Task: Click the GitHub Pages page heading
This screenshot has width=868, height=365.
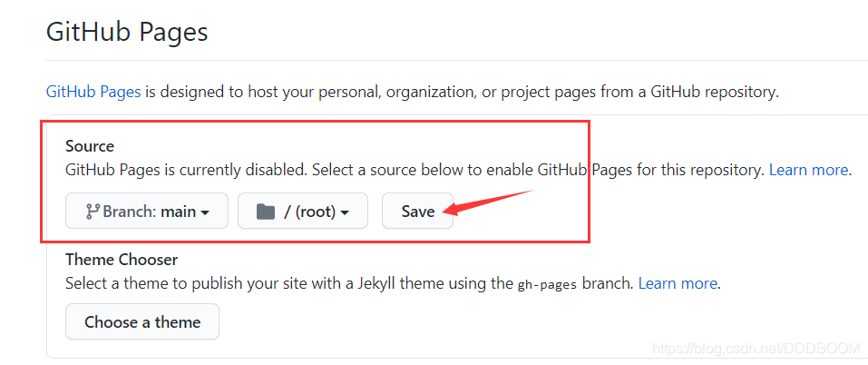Action: coord(127,32)
